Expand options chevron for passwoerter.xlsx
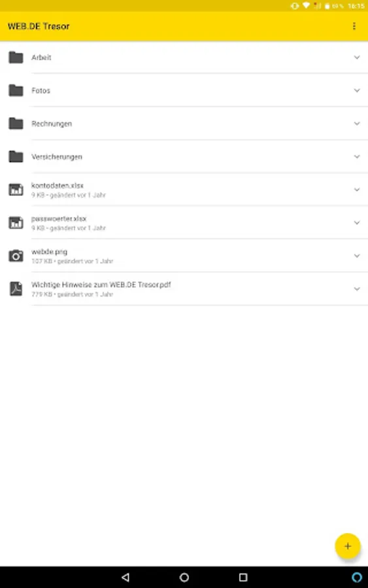368x588 pixels. coord(357,223)
